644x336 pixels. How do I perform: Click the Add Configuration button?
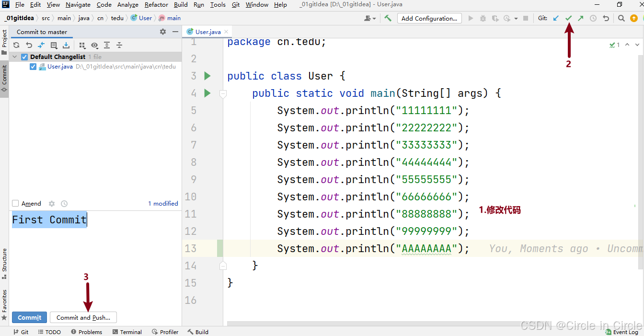pos(429,18)
